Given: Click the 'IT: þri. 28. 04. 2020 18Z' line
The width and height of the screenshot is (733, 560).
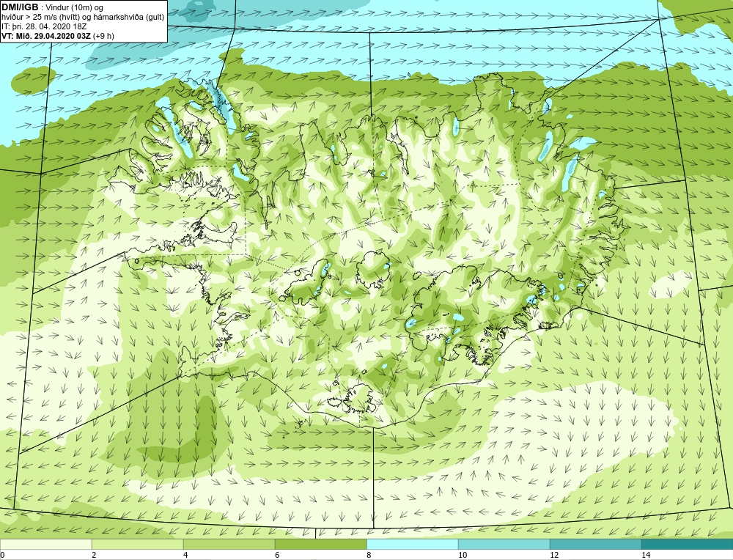Looking at the screenshot, I should point(44,26).
